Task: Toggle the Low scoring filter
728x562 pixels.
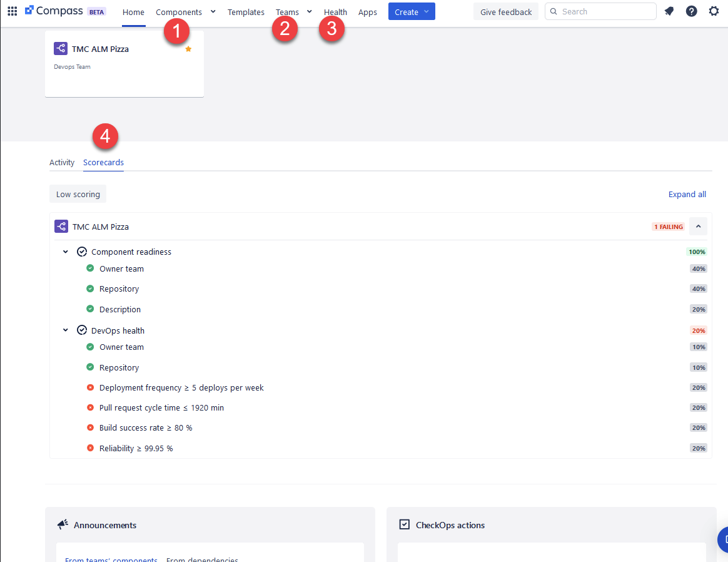Action: click(x=78, y=194)
